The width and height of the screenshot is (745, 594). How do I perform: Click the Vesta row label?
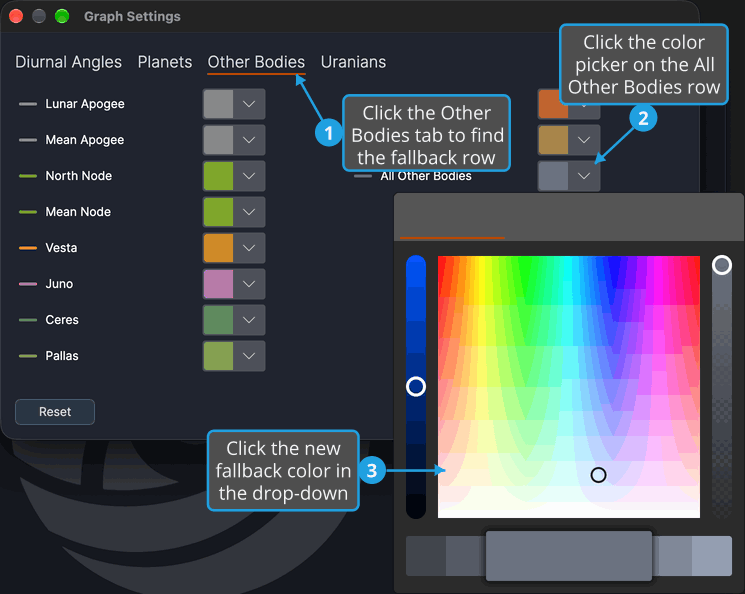click(x=61, y=248)
